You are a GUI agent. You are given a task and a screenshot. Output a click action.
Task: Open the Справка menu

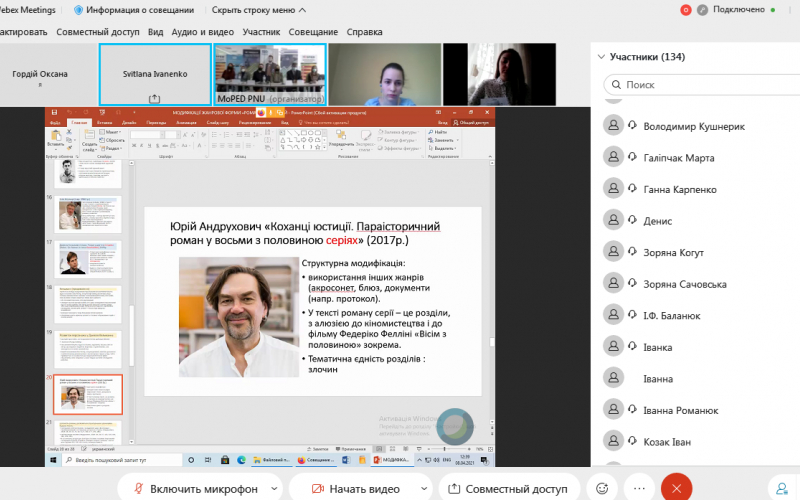pyautogui.click(x=364, y=32)
